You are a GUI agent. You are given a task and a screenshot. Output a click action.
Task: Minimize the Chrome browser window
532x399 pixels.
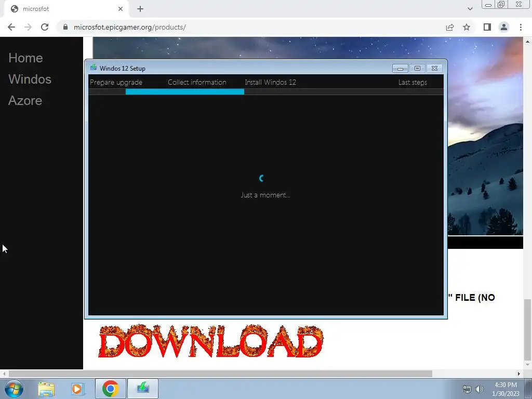488,5
